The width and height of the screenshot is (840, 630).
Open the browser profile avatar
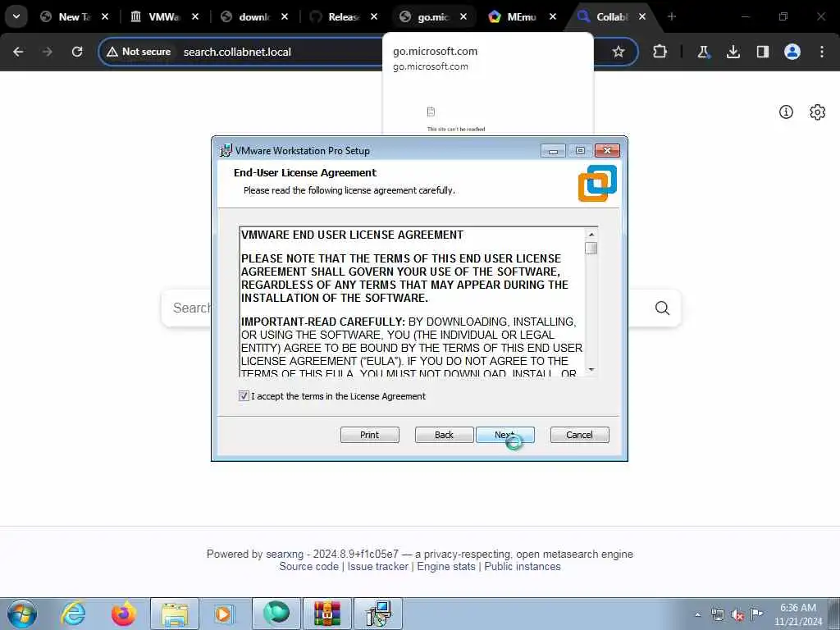click(792, 52)
